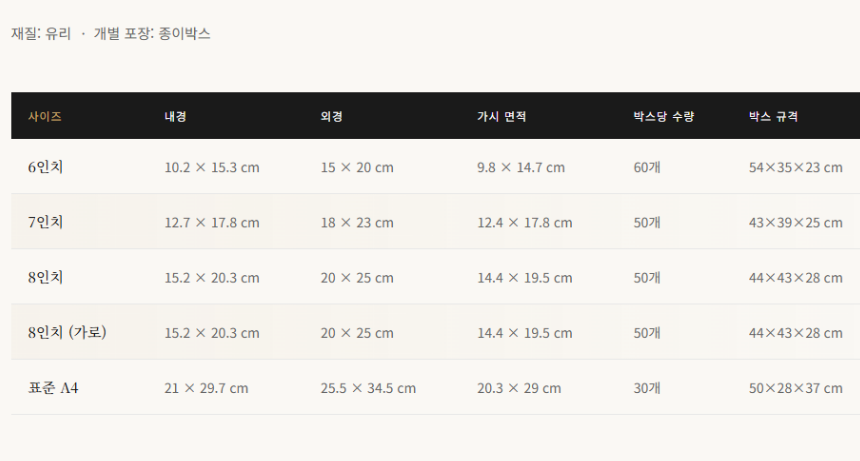Click the 7인치 row label

click(x=46, y=222)
